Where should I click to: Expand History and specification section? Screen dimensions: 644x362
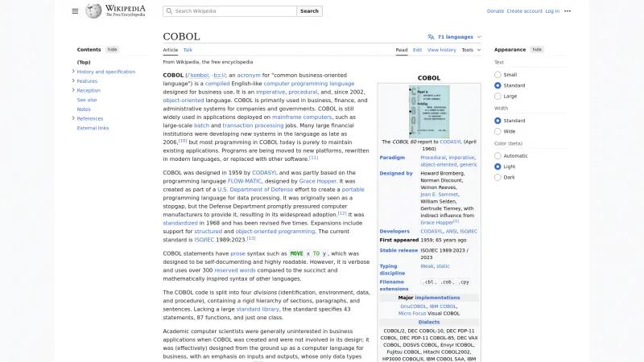point(73,72)
